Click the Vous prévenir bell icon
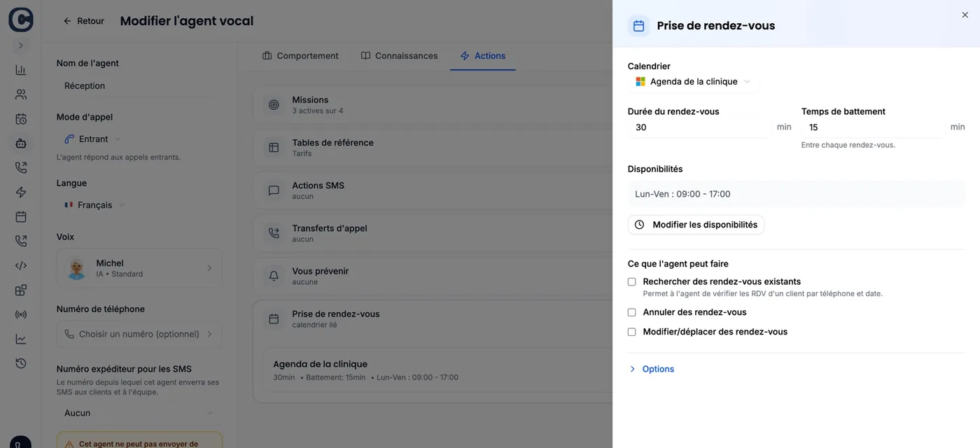Screen dimensions: 980x448 pyautogui.click(x=274, y=276)
